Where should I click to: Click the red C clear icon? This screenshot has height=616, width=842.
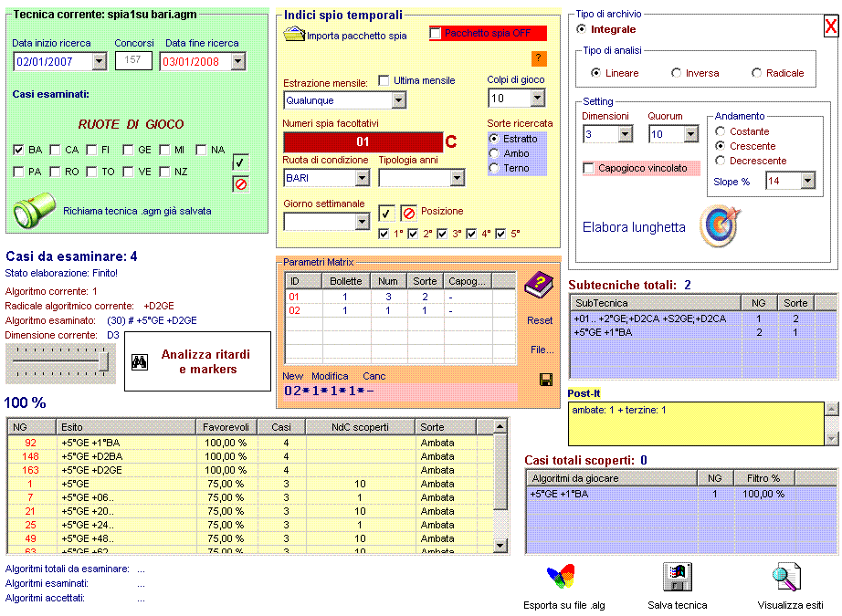coord(451,141)
